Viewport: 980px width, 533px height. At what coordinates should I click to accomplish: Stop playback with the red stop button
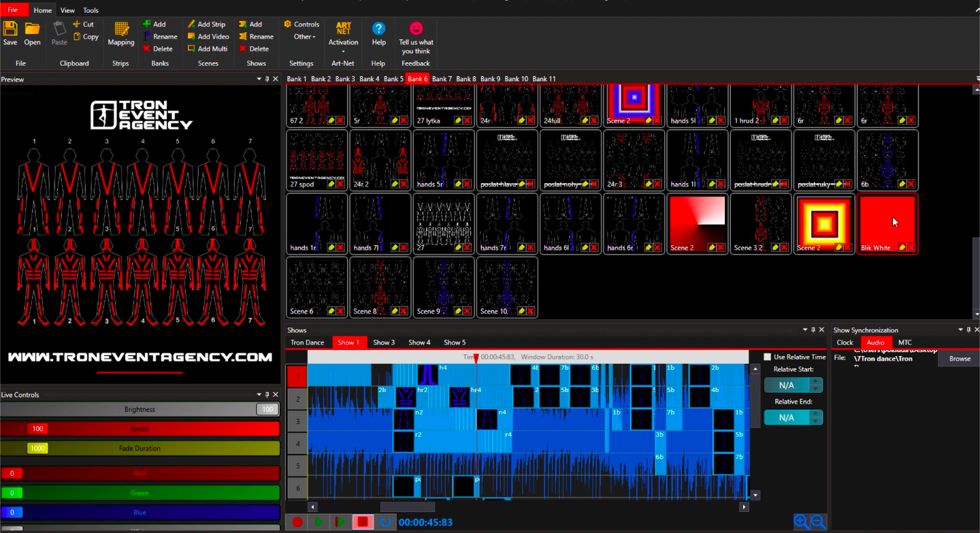(363, 522)
